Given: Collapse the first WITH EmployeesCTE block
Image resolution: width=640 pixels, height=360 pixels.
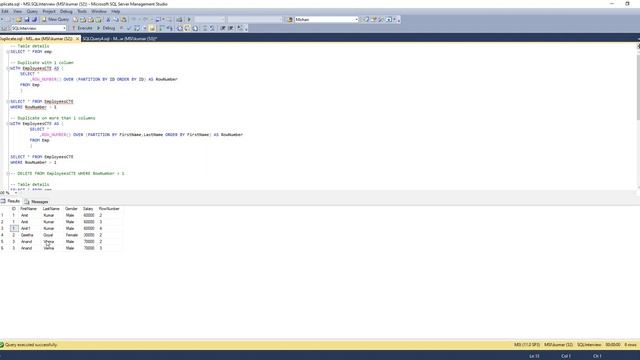Looking at the screenshot, I should (8, 68).
